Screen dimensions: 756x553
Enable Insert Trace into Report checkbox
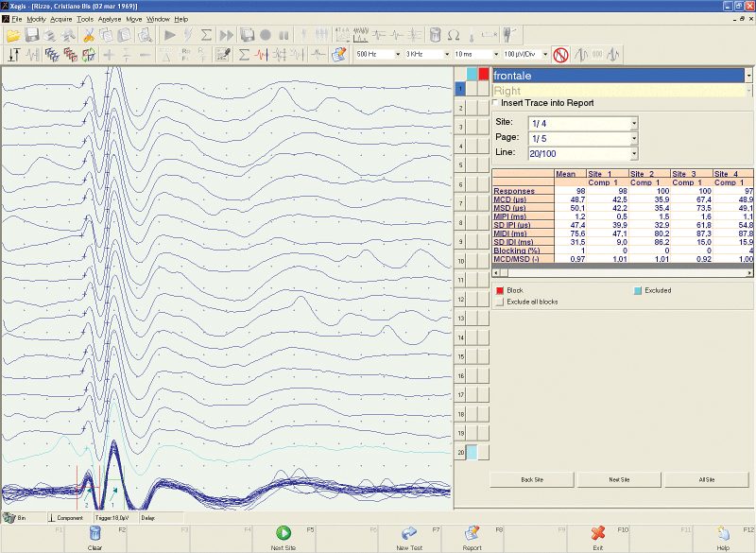pyautogui.click(x=497, y=103)
